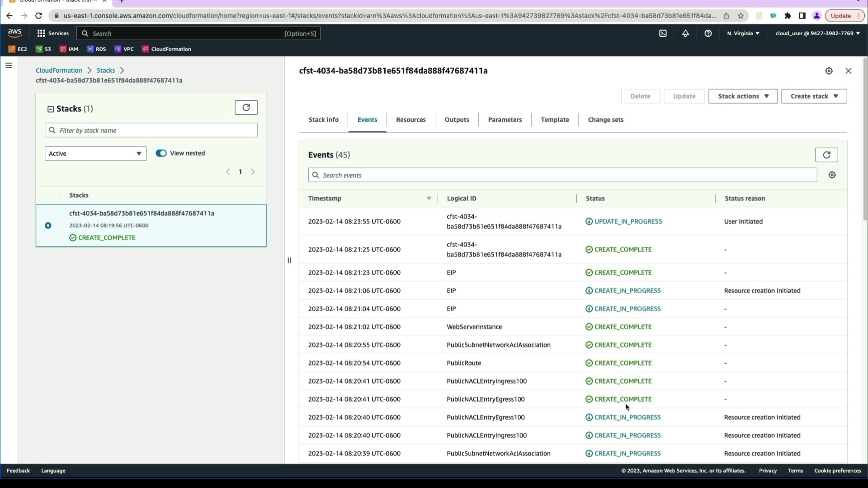This screenshot has height=488, width=868.
Task: Open events table preferences gear
Action: [x=832, y=175]
